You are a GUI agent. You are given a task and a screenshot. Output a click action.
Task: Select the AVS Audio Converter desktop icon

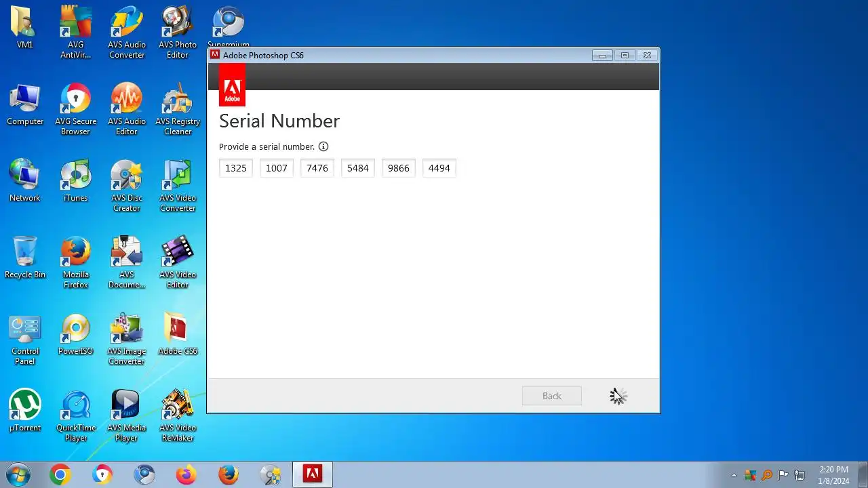point(127,33)
